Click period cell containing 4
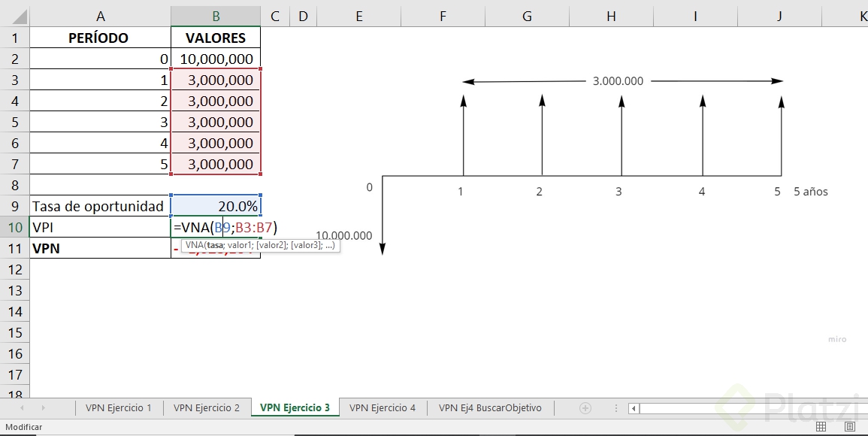 tap(100, 143)
